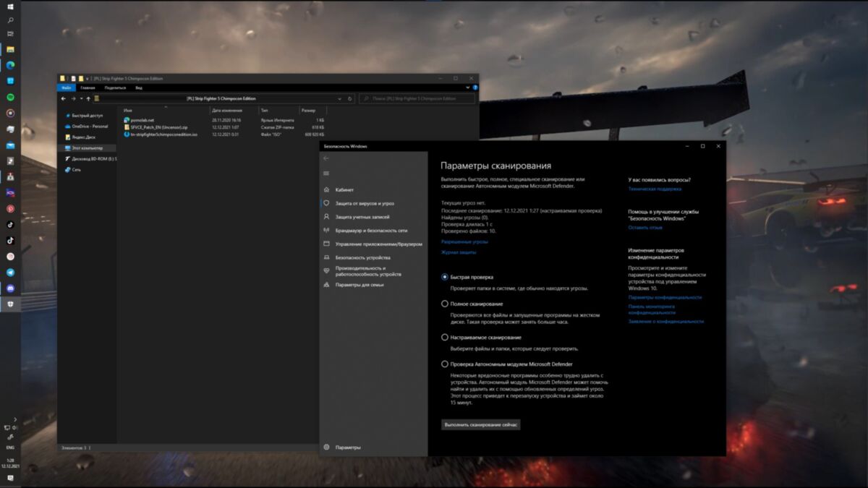Open Spotify from the taskbar
This screenshot has height=488, width=868.
tap(11, 97)
